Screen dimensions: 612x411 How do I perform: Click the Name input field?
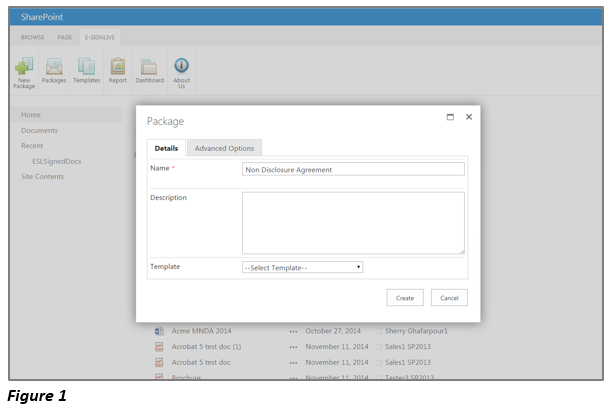click(353, 169)
